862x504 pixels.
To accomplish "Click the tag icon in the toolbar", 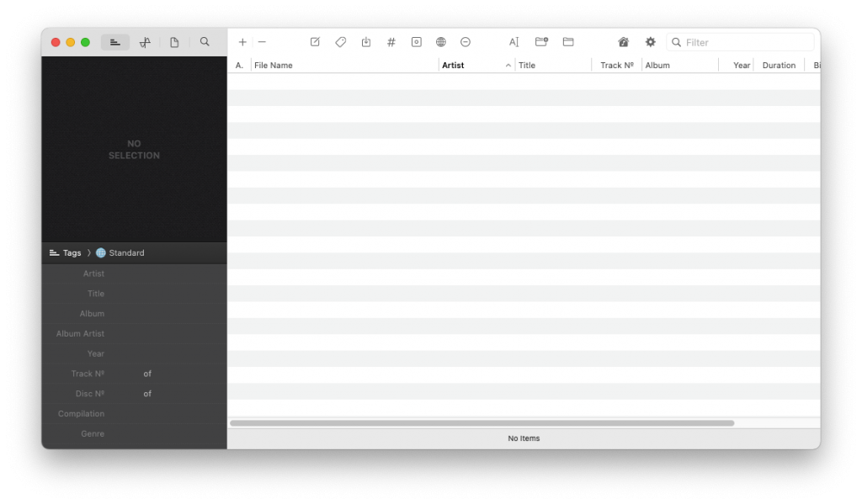I will click(341, 42).
